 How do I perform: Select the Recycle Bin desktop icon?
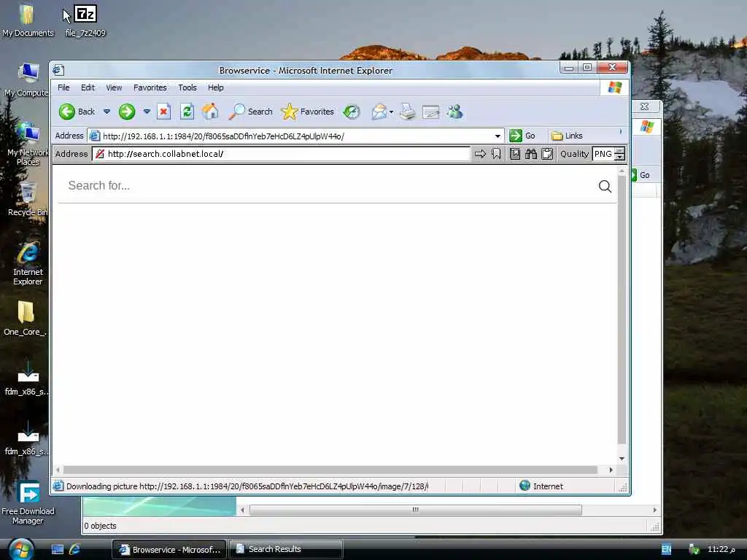pos(28,199)
